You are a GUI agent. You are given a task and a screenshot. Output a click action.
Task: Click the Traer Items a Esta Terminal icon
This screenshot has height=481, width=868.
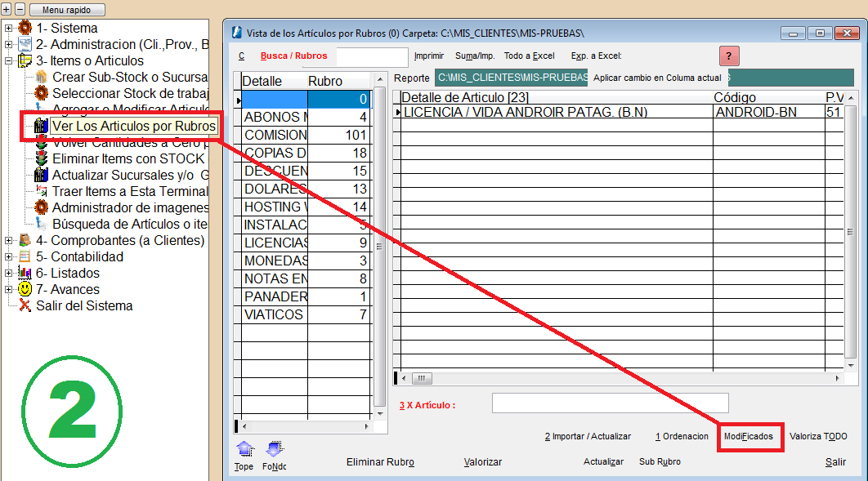(41, 191)
